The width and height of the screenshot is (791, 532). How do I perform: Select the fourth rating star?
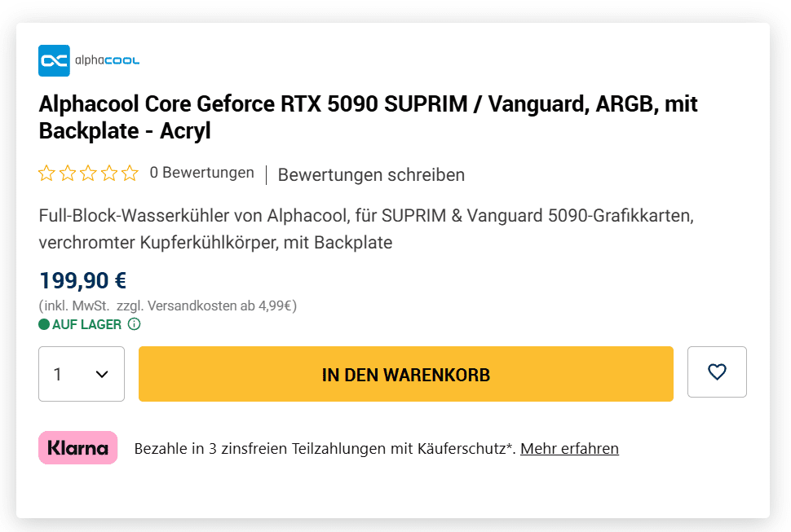[109, 173]
